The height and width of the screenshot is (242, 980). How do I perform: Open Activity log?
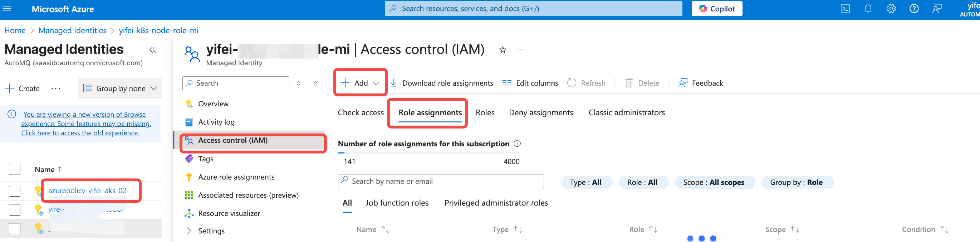tap(216, 122)
